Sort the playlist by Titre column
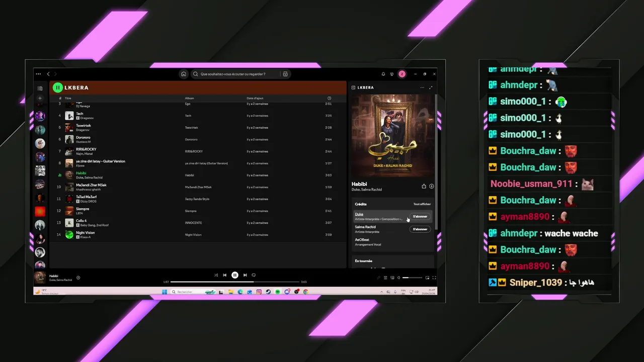 pyautogui.click(x=68, y=98)
